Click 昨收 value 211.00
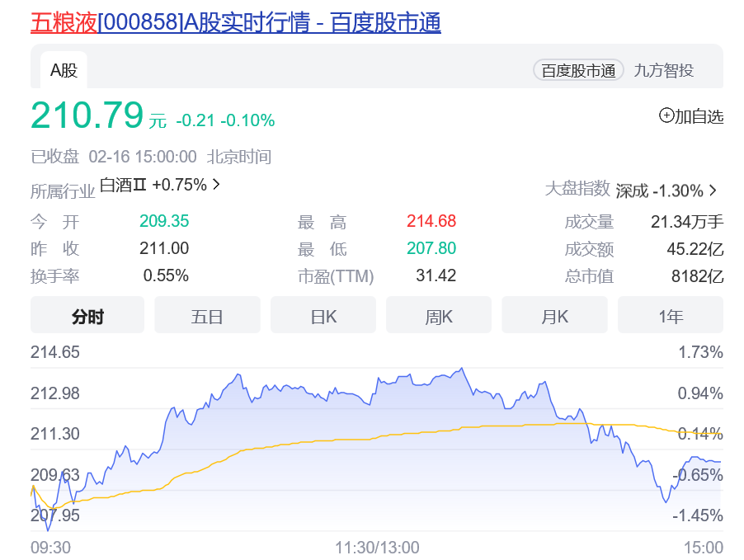744x560 pixels. click(x=164, y=248)
